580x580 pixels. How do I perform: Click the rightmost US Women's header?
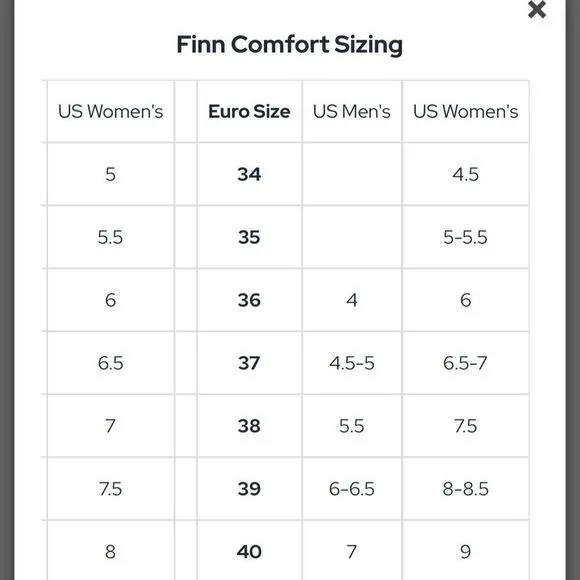tap(466, 111)
